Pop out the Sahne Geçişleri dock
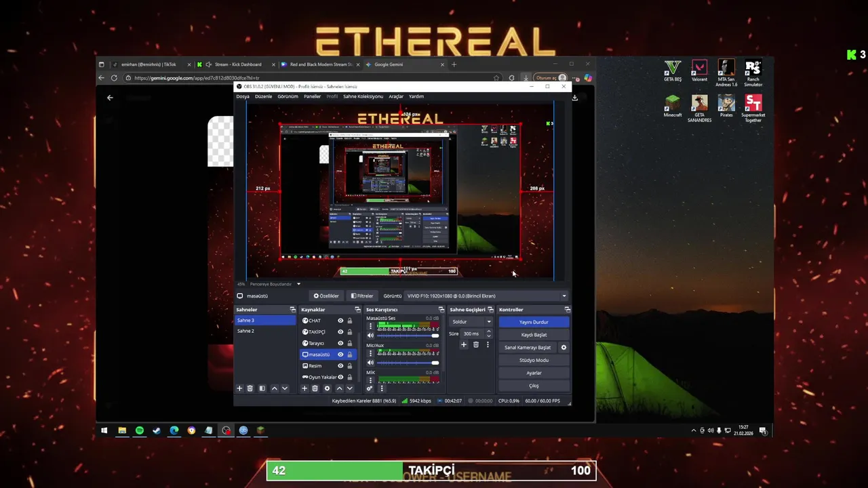The height and width of the screenshot is (488, 868). pos(490,310)
